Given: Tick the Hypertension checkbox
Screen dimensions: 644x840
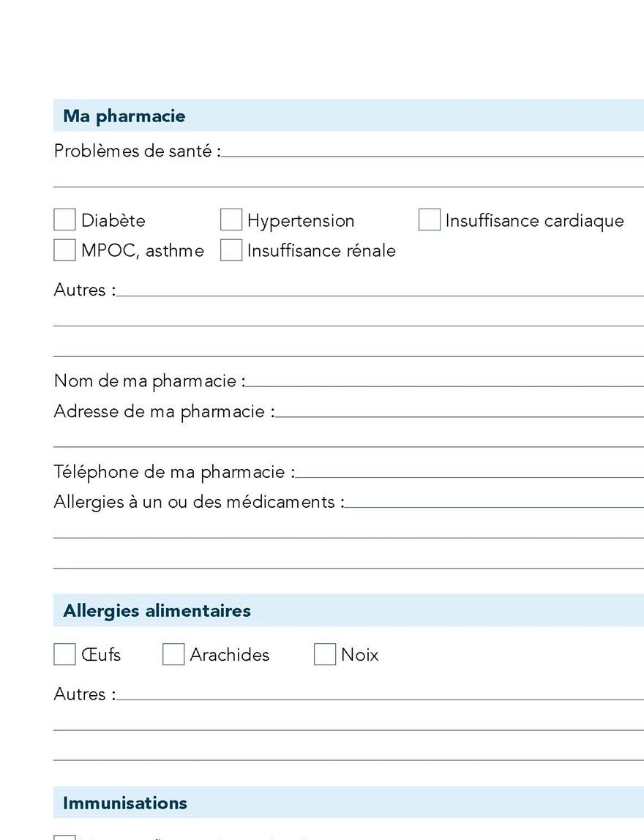Looking at the screenshot, I should (x=231, y=220).
